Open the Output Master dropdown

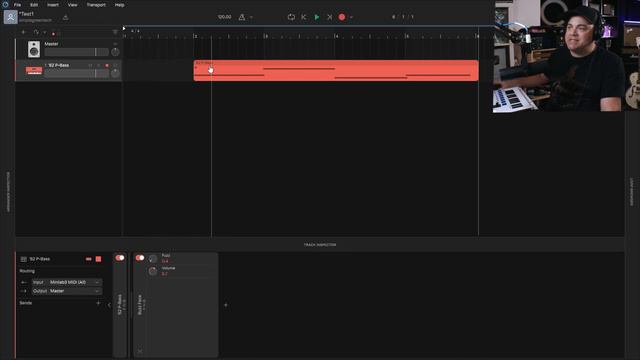(67, 291)
